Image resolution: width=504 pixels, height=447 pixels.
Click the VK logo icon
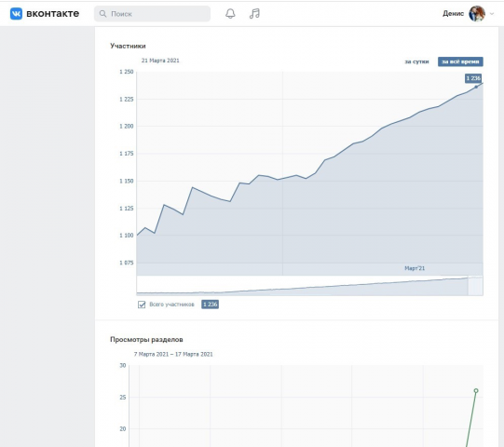[16, 14]
